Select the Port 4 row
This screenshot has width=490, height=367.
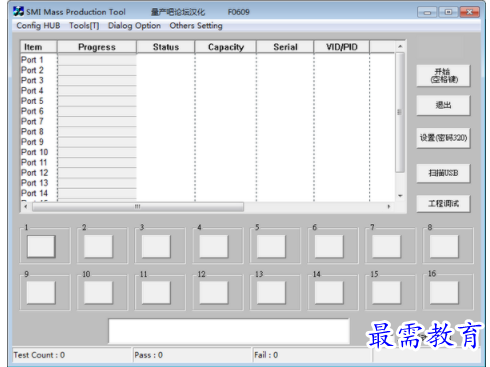click(208, 91)
